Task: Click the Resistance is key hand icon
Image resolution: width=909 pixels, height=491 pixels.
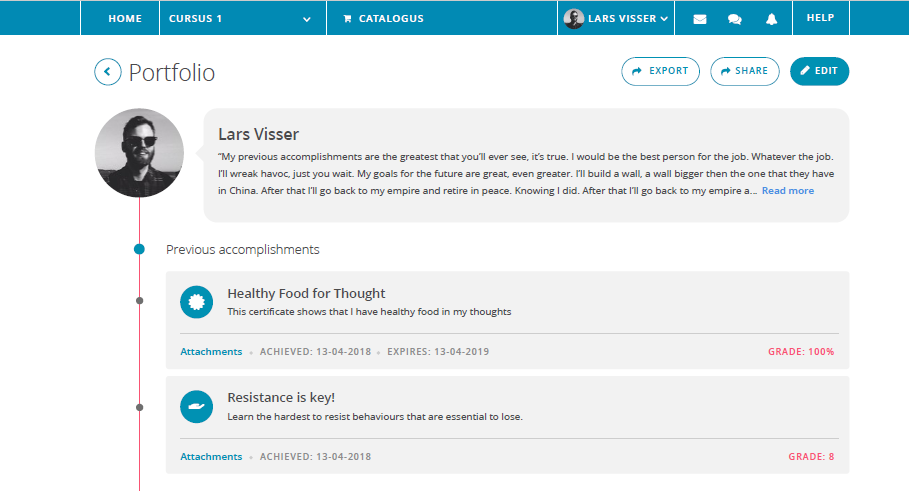Action: (x=197, y=406)
